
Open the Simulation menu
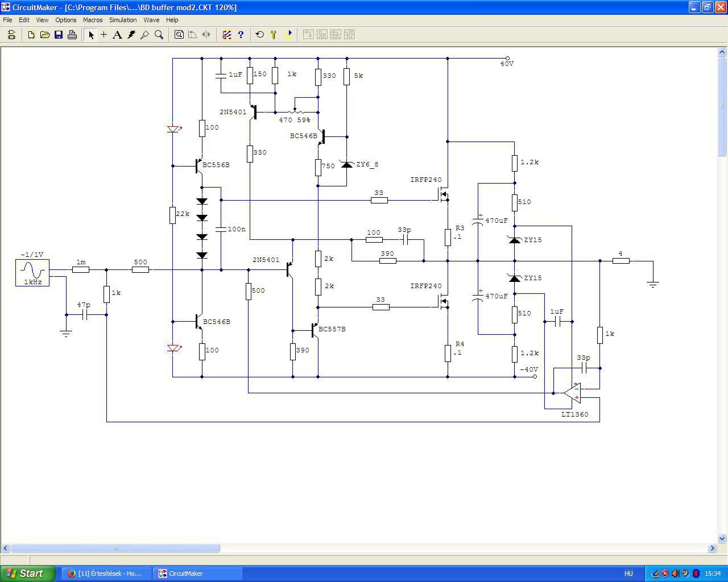pyautogui.click(x=123, y=20)
